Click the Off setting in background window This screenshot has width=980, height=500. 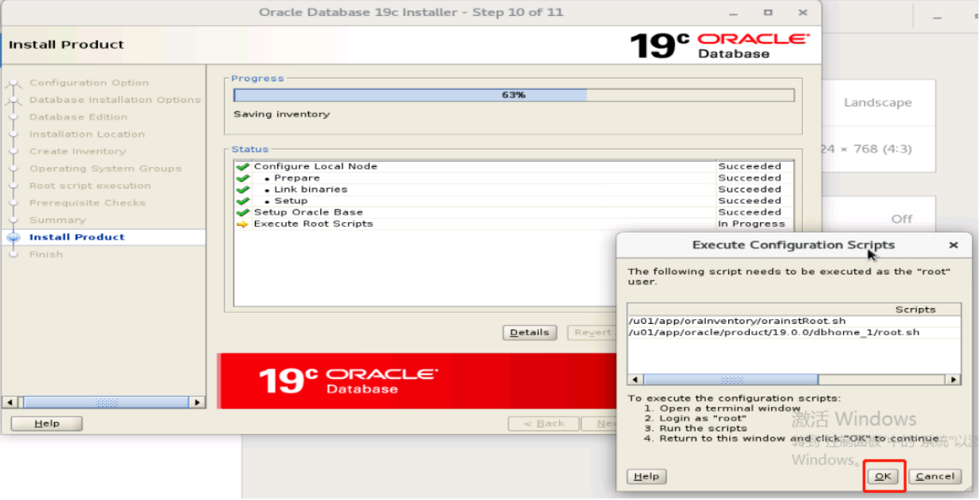(902, 219)
